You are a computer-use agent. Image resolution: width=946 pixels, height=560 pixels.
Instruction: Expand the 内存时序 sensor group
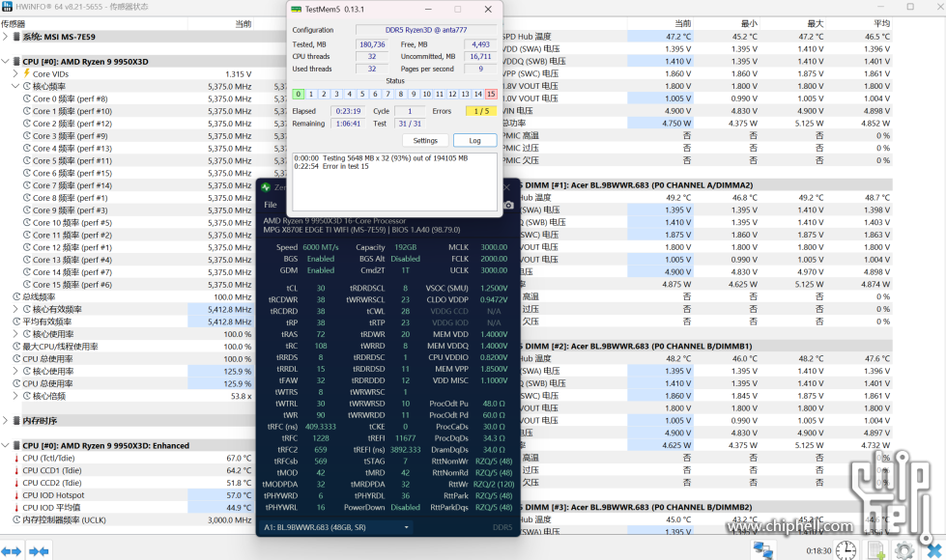click(x=6, y=421)
